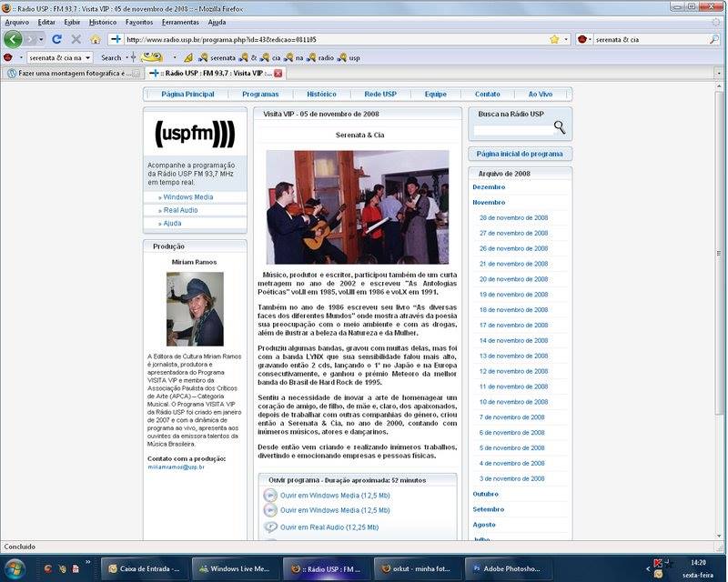
Task: Find word 'cia' from toolbar
Action: click(x=270, y=58)
